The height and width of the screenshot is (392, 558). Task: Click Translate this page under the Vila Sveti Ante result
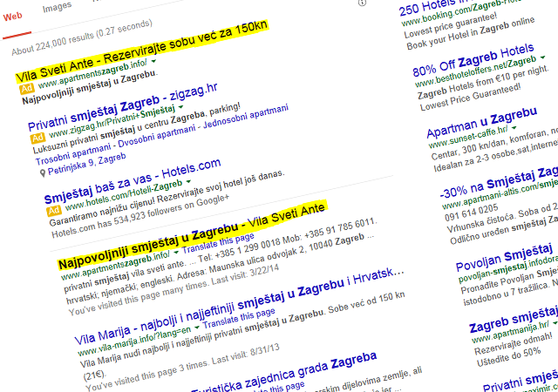219,243
